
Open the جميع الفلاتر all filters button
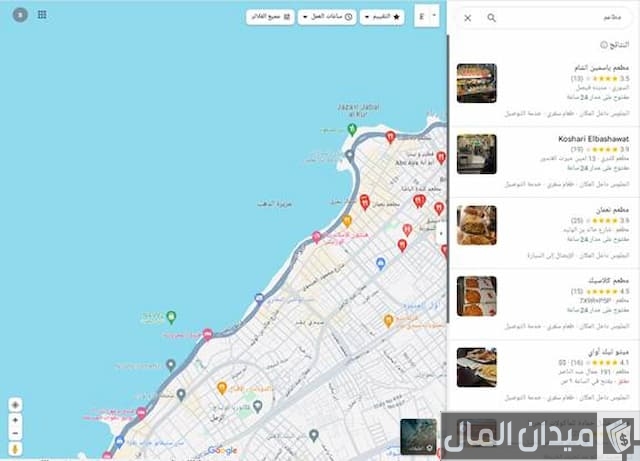point(270,17)
